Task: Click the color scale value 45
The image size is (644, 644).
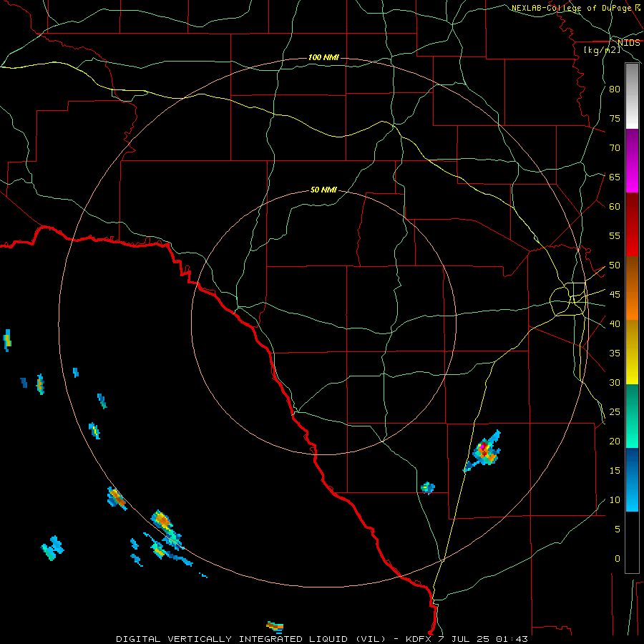Action: pyautogui.click(x=615, y=295)
